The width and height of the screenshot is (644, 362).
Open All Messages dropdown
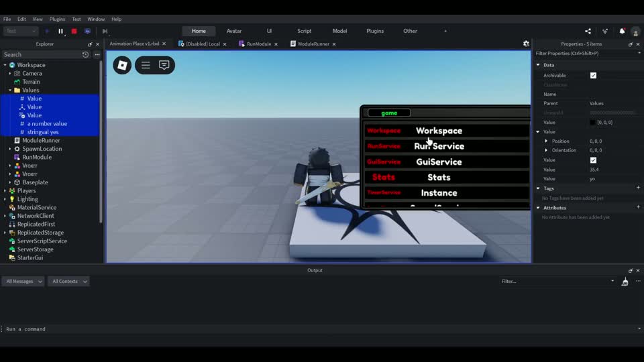(23, 282)
